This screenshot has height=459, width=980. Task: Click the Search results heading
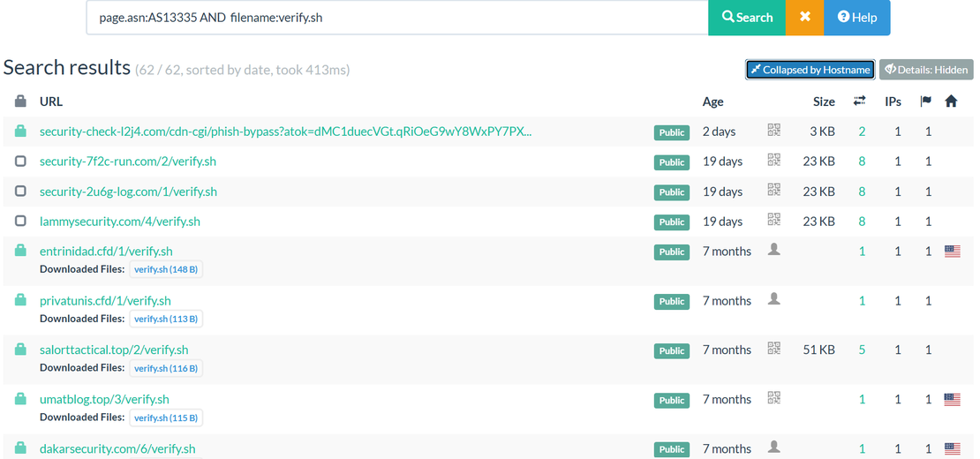tap(66, 67)
